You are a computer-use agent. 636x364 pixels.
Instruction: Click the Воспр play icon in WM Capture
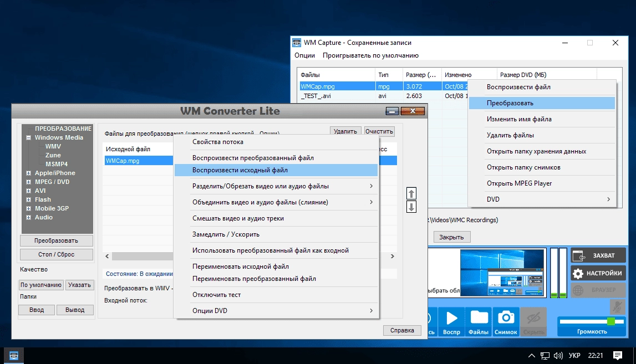pos(451,322)
